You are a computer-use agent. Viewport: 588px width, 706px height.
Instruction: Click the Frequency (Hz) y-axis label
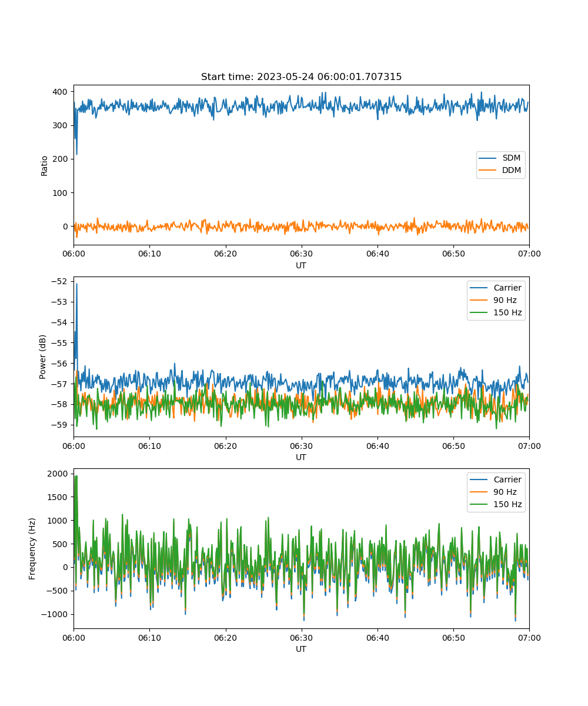tap(32, 548)
